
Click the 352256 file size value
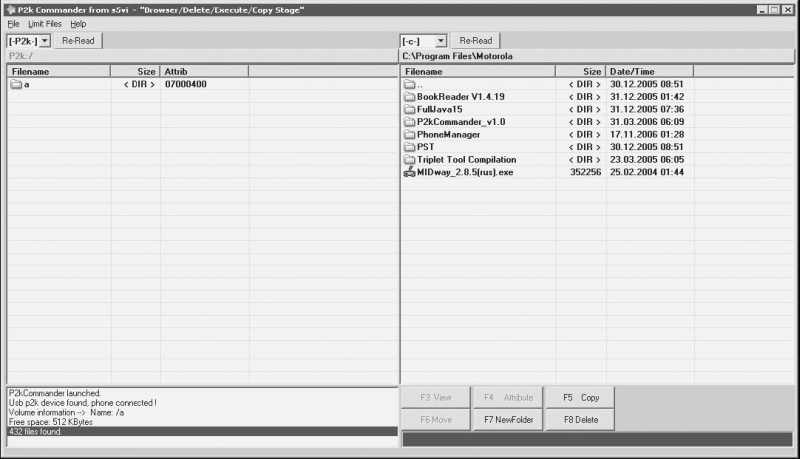pyautogui.click(x=586, y=172)
